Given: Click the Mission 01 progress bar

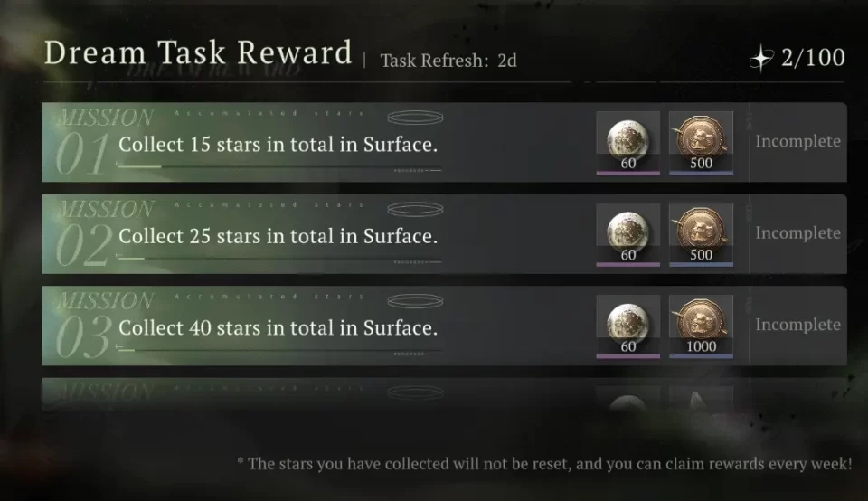Looking at the screenshot, I should (271, 167).
